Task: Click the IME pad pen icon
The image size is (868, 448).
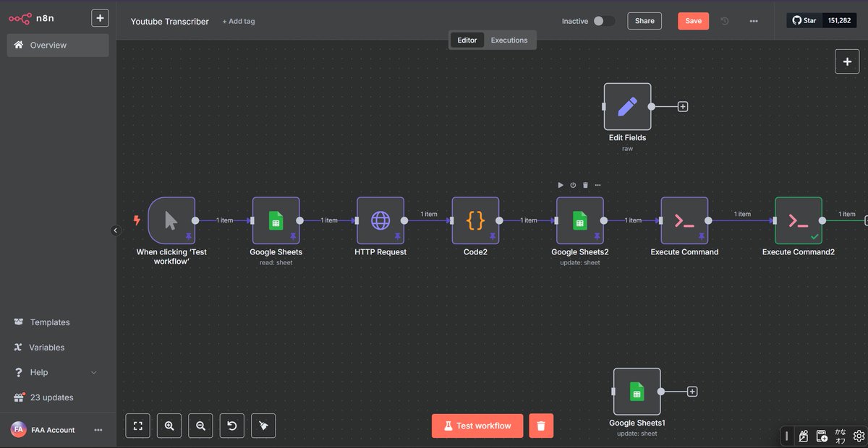Action: [803, 436]
